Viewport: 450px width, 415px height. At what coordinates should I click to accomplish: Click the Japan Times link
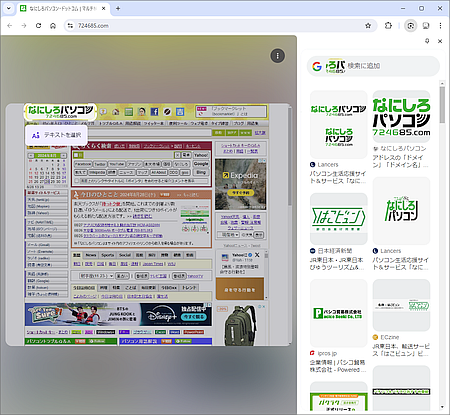click(x=153, y=264)
